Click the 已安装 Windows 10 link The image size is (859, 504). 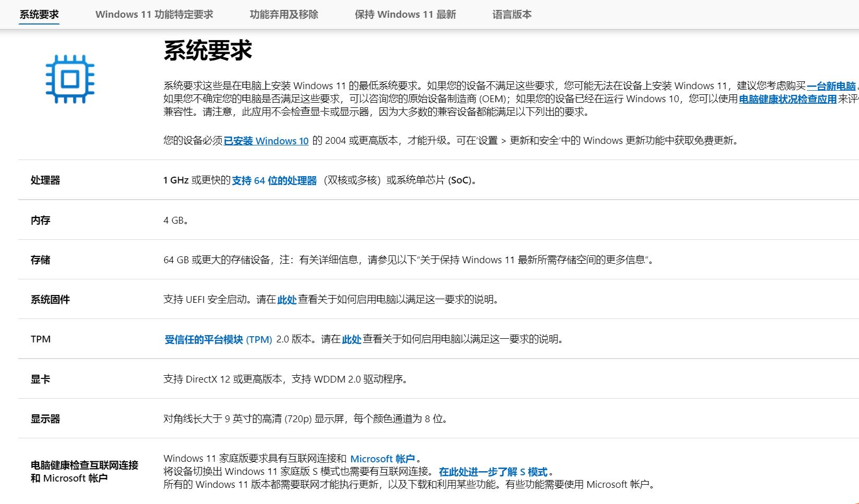click(x=265, y=141)
